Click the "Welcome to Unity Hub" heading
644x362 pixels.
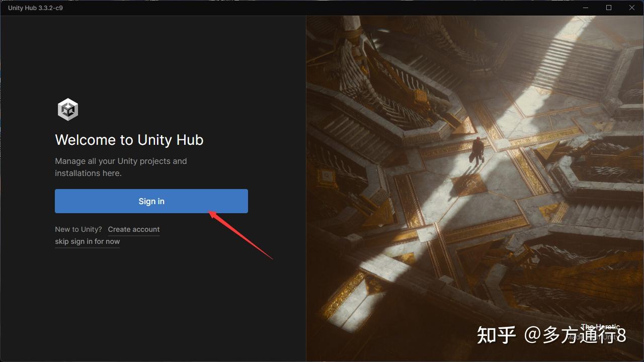pos(129,140)
